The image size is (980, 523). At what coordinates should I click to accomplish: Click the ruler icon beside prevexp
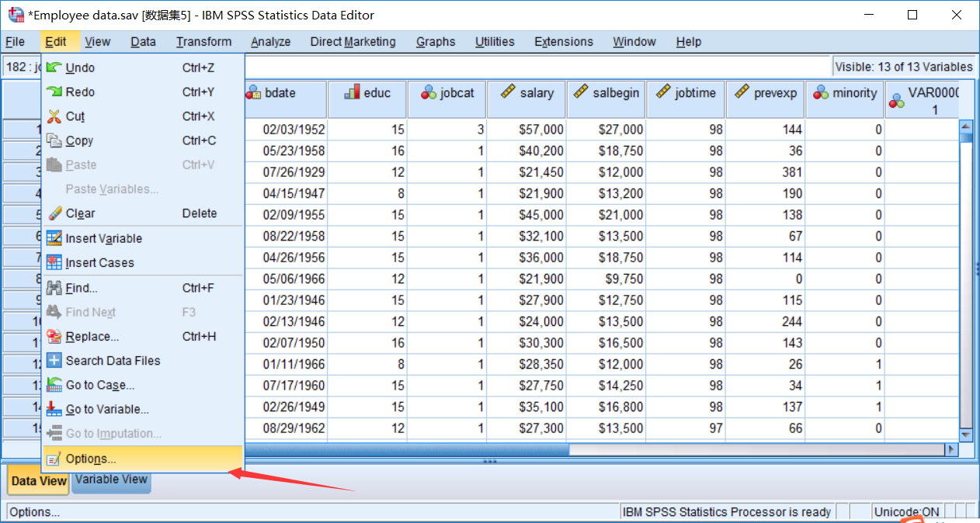[742, 92]
